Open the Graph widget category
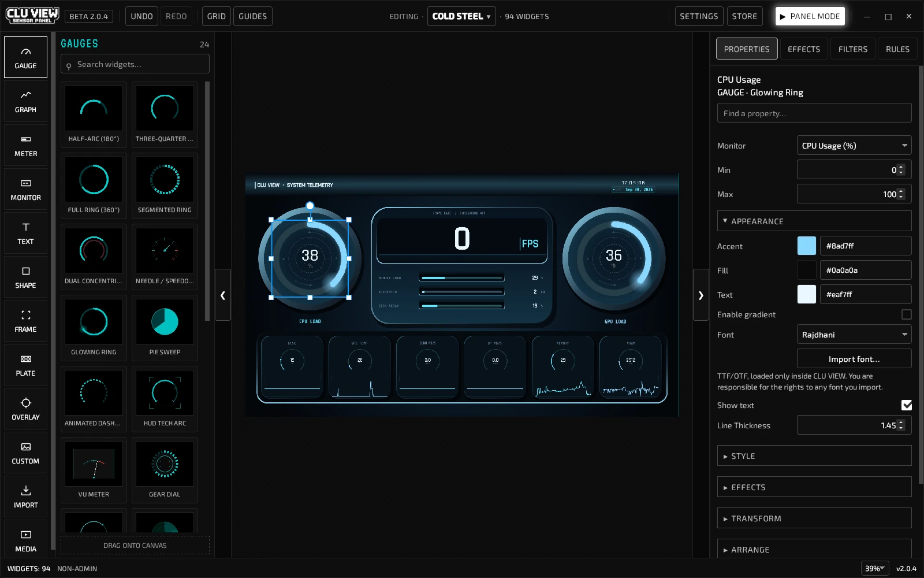 [x=25, y=101]
